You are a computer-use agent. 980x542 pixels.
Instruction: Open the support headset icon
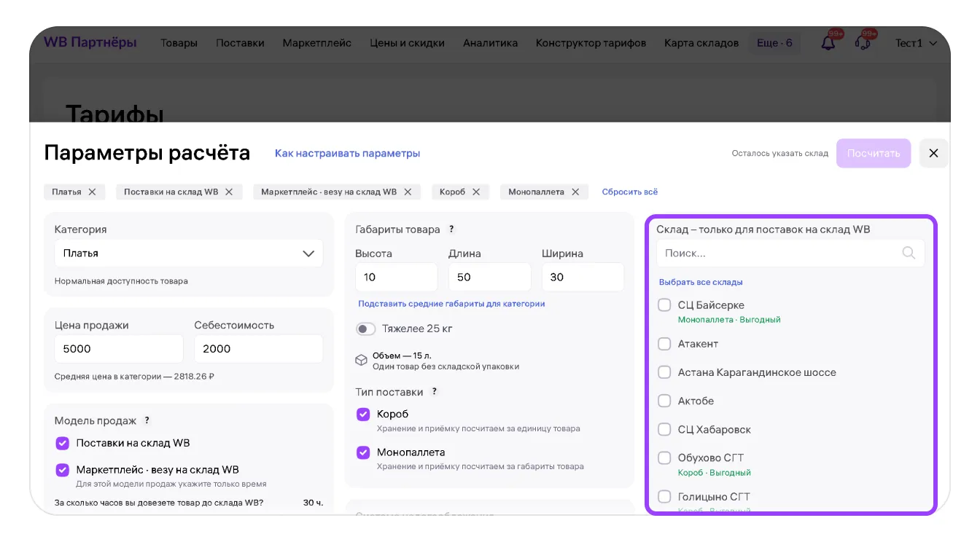point(862,43)
